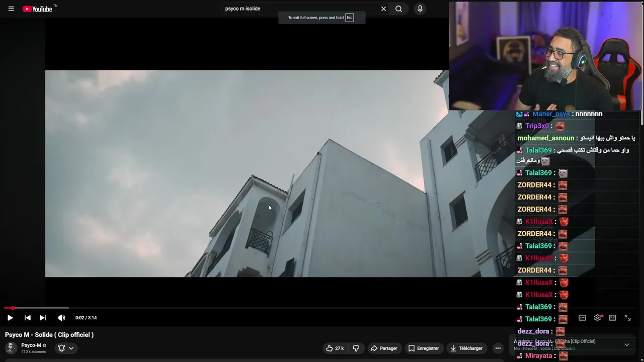Toggle full screen mode
Screen dimensions: 644x362
tap(627, 318)
